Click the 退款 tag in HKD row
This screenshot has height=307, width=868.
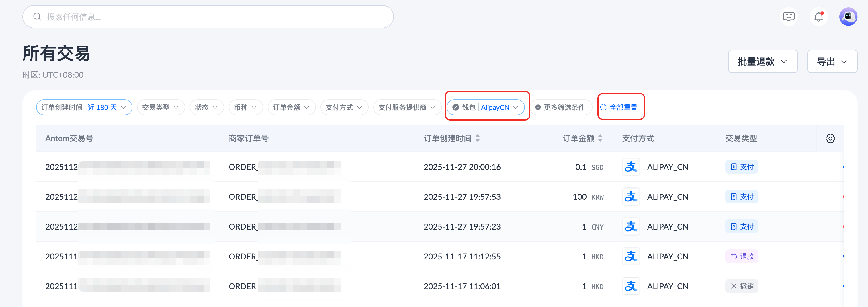point(741,257)
